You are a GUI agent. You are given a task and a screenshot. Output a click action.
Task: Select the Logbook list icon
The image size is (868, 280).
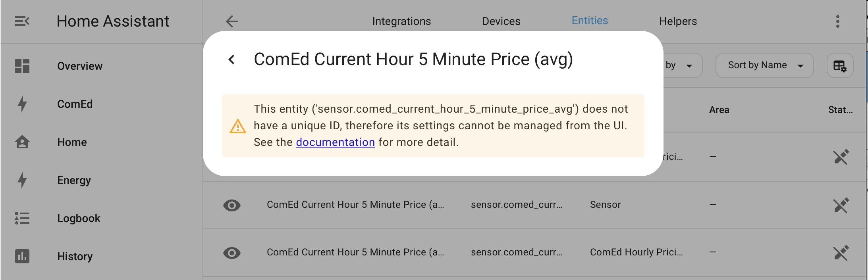[22, 218]
